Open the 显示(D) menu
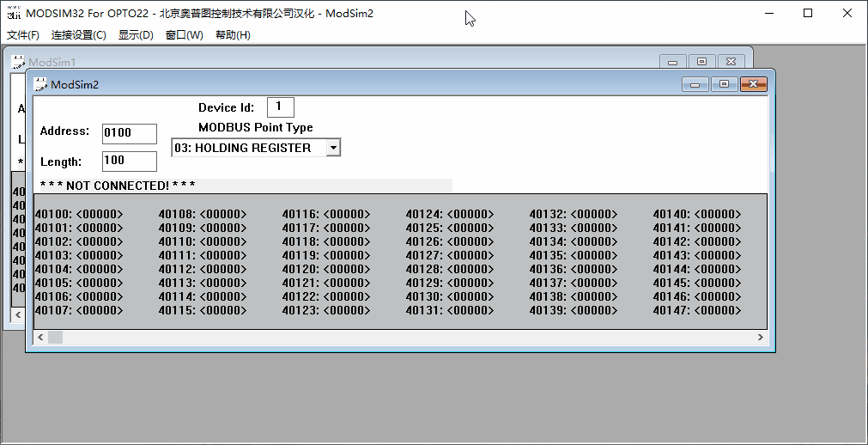The height and width of the screenshot is (445, 868). pos(136,35)
